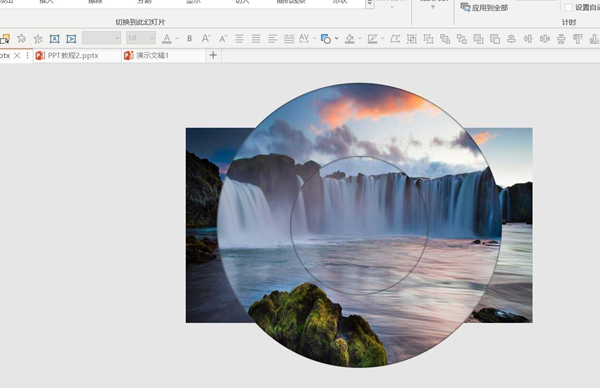This screenshot has width=600, height=388.
Task: Align objects to middle
Action: tap(561, 39)
